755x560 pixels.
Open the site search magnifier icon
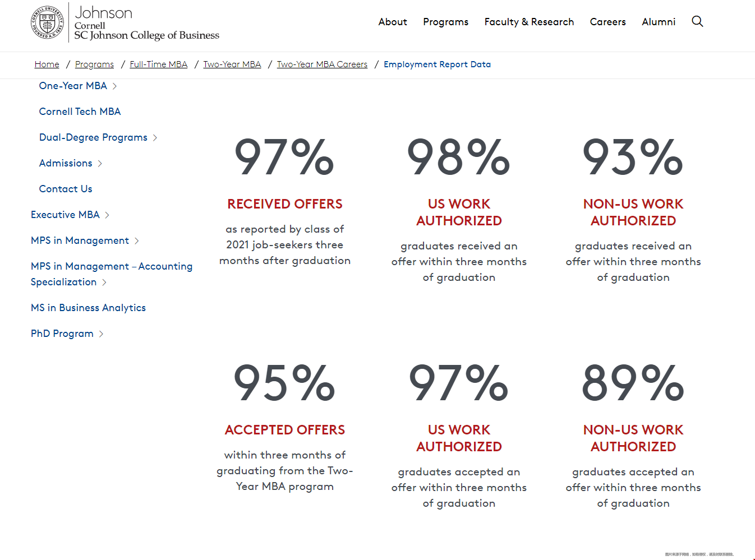pyautogui.click(x=697, y=21)
